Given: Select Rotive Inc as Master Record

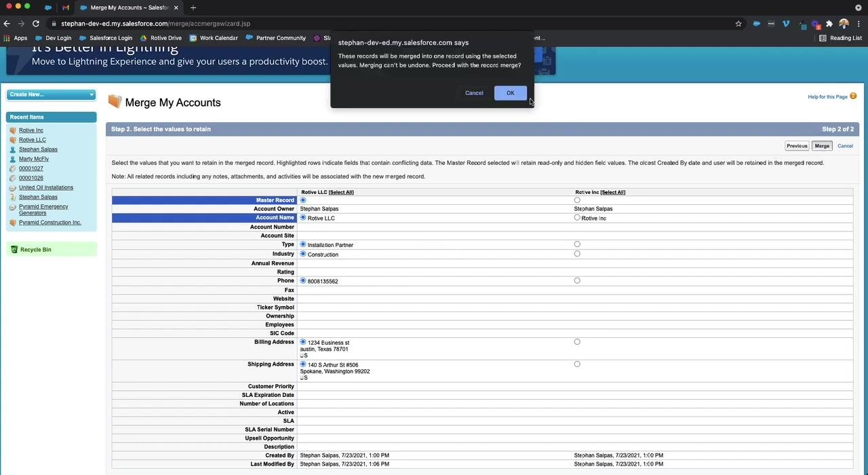Looking at the screenshot, I should click(x=577, y=200).
